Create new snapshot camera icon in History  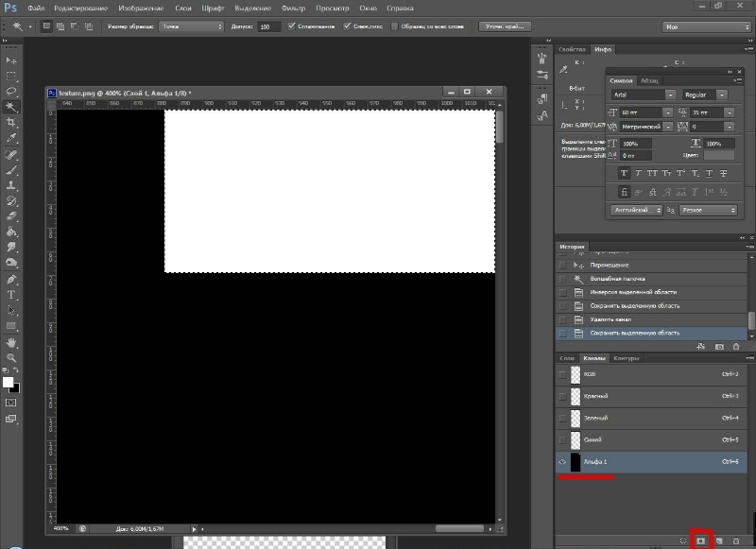[719, 347]
